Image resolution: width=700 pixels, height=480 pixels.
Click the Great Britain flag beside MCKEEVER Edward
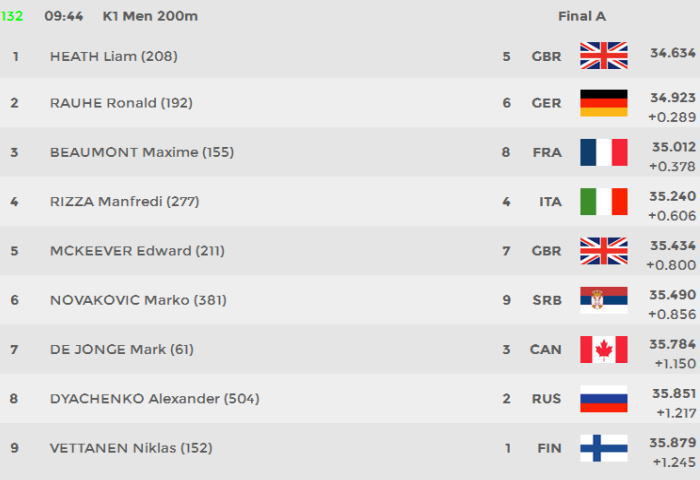click(604, 250)
